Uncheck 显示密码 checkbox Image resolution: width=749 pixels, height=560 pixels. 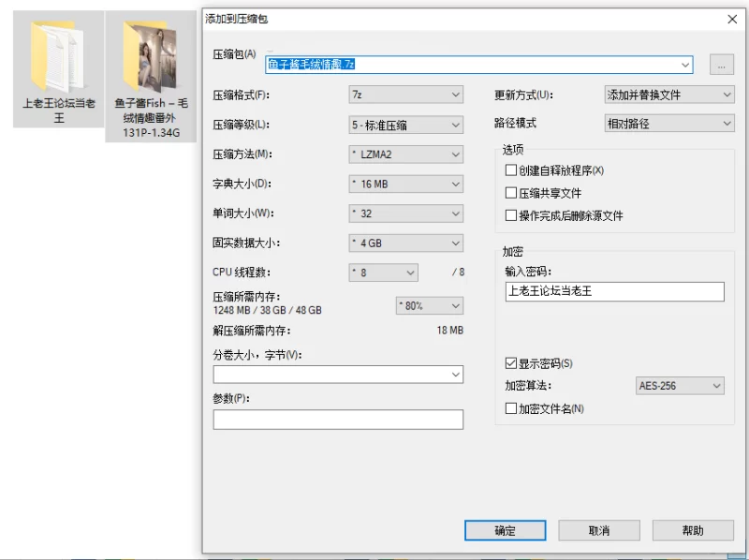click(511, 363)
